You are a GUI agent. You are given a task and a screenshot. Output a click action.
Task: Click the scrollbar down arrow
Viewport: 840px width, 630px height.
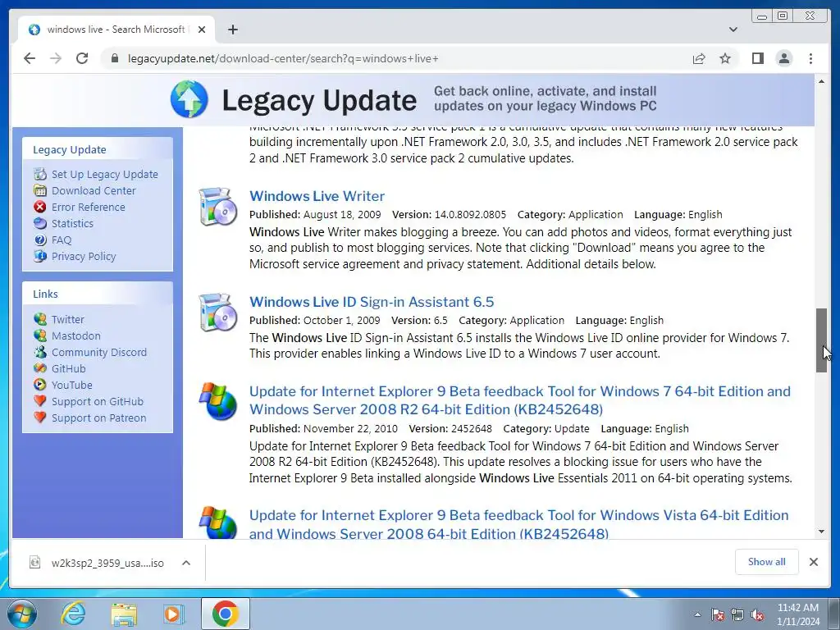[821, 532]
